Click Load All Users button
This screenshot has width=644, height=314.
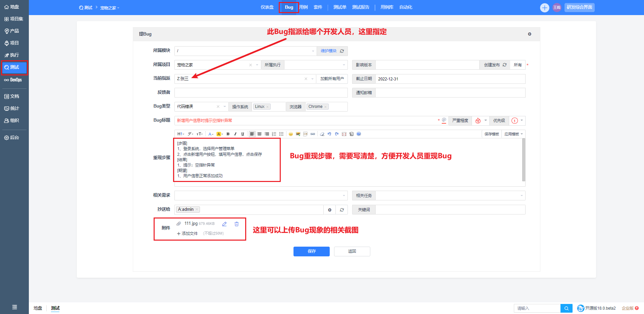[332, 79]
